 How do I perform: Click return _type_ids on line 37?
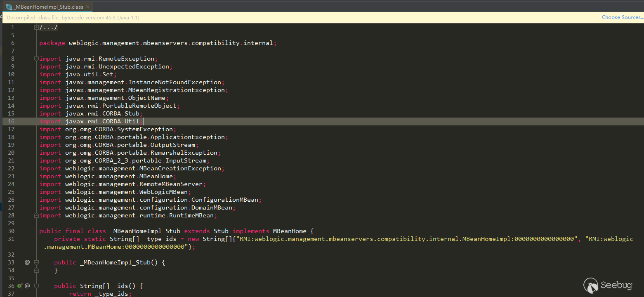click(100, 294)
